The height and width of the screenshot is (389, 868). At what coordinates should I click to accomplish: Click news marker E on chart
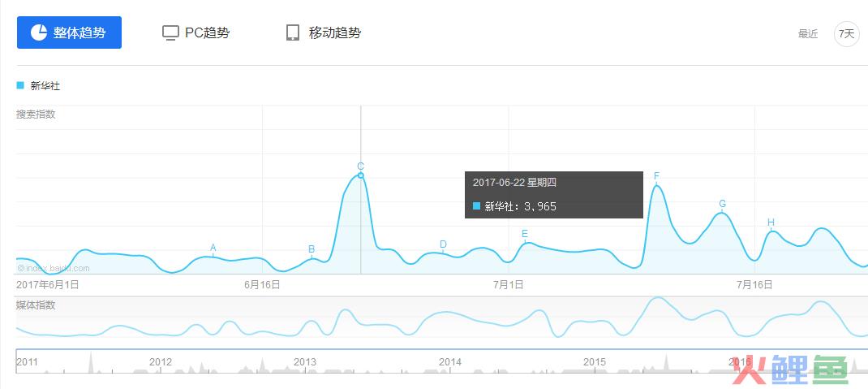click(x=525, y=234)
